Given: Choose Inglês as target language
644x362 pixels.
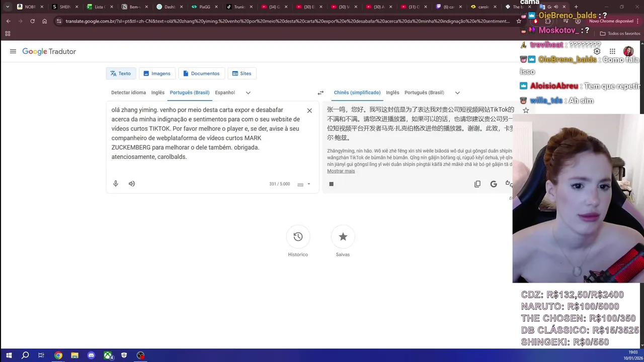Looking at the screenshot, I should point(392,93).
